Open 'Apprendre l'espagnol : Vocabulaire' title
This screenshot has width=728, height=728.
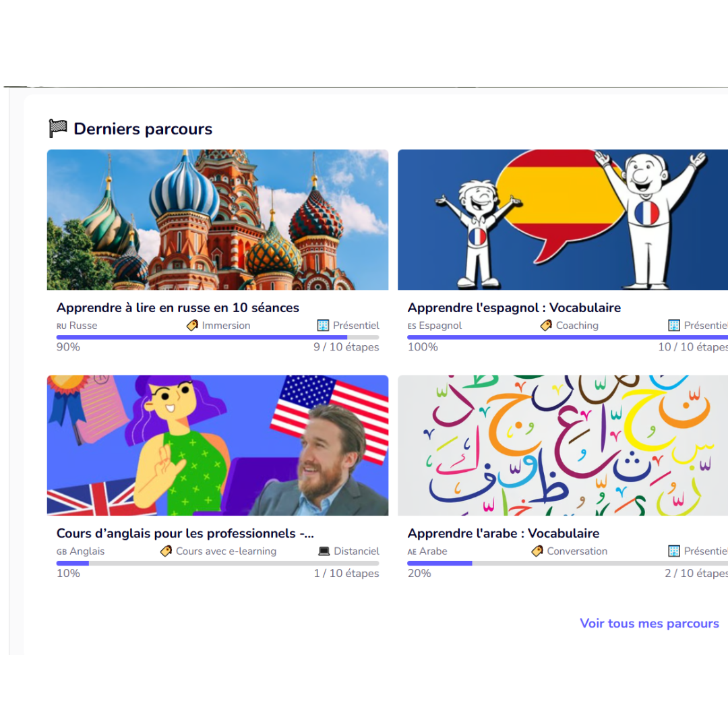pyautogui.click(x=514, y=307)
